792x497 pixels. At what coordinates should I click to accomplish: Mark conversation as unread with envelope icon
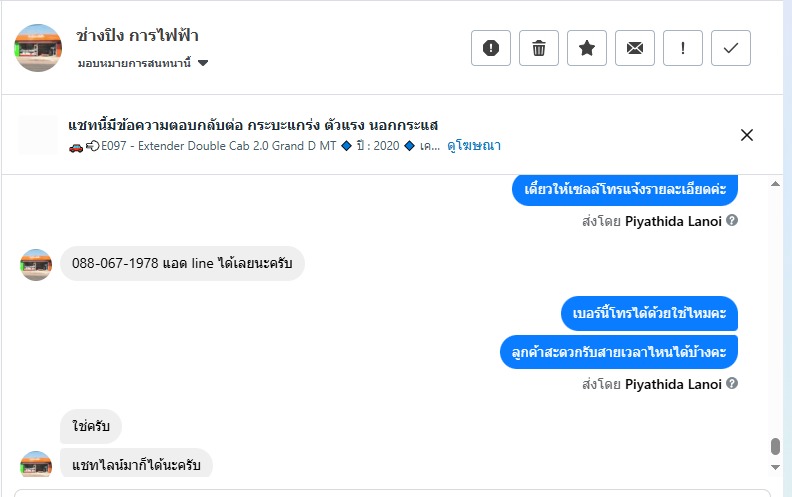[635, 48]
